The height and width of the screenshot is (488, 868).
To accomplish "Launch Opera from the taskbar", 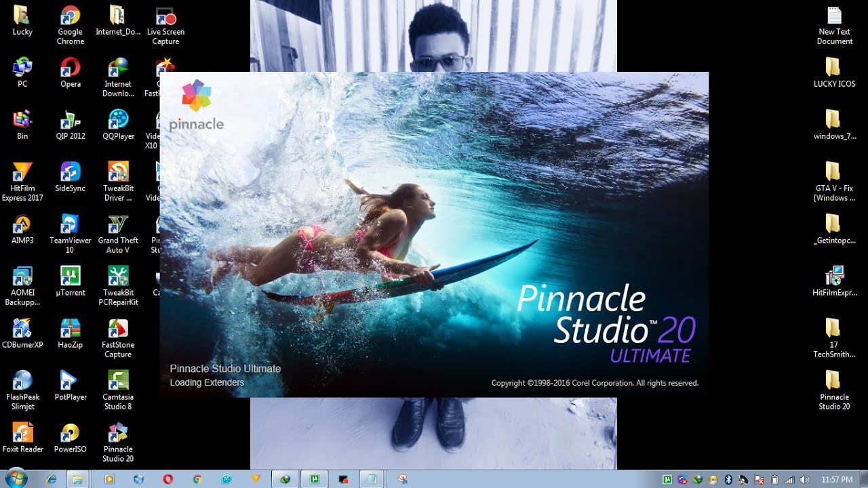I will coord(168,479).
